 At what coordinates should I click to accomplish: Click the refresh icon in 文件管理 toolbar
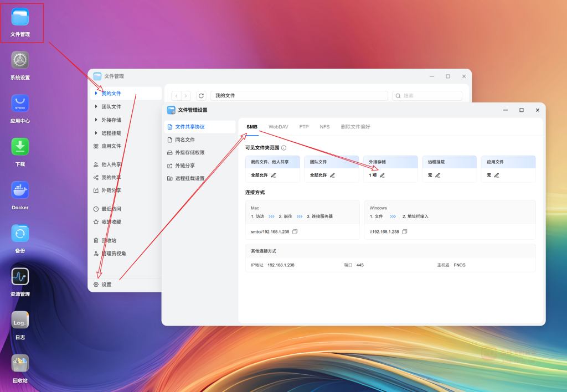coord(201,96)
